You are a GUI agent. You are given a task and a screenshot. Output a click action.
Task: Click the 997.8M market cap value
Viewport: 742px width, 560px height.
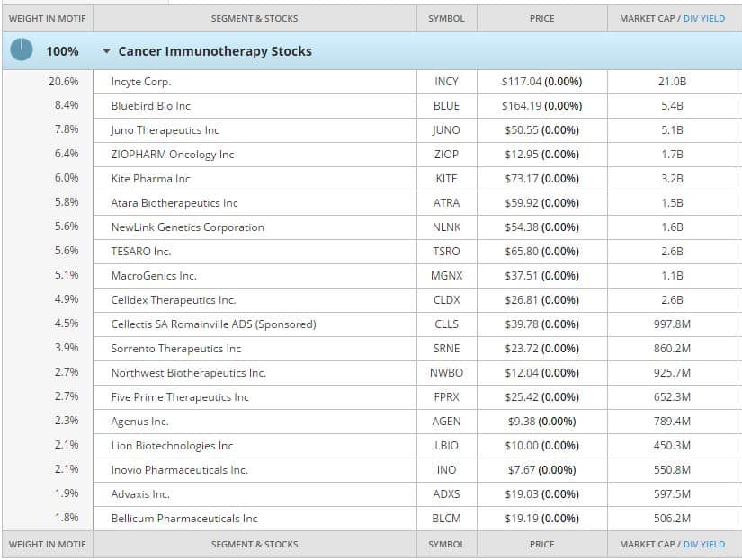pos(672,324)
